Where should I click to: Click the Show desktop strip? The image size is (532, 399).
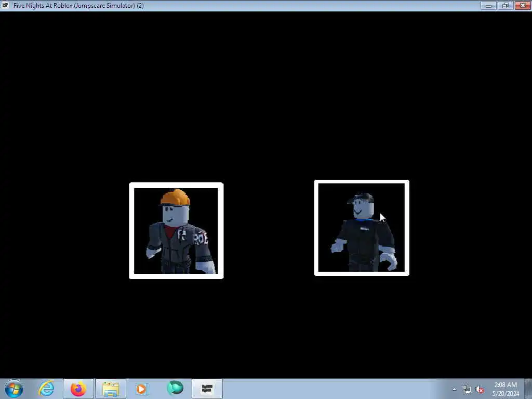[528, 389]
